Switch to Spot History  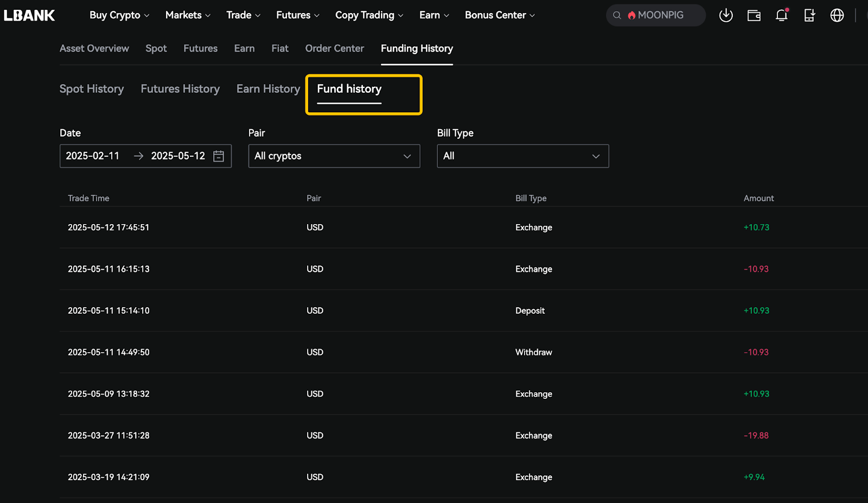click(x=92, y=89)
